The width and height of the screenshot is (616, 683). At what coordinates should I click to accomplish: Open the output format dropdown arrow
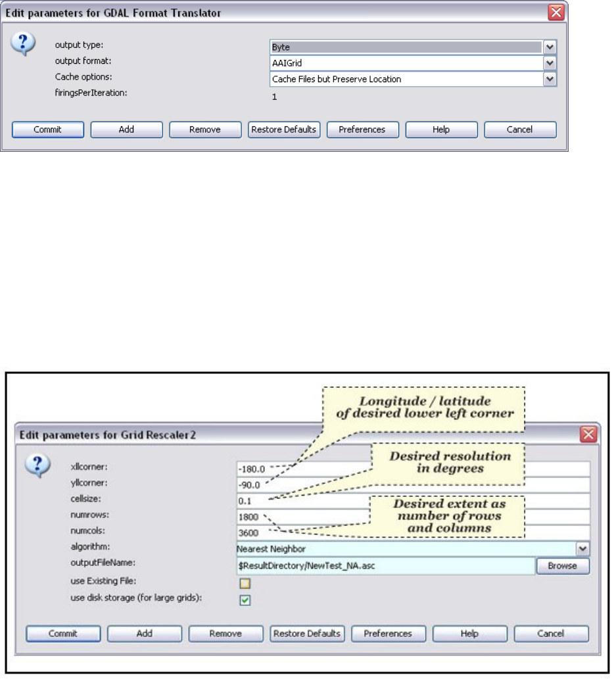pos(550,62)
